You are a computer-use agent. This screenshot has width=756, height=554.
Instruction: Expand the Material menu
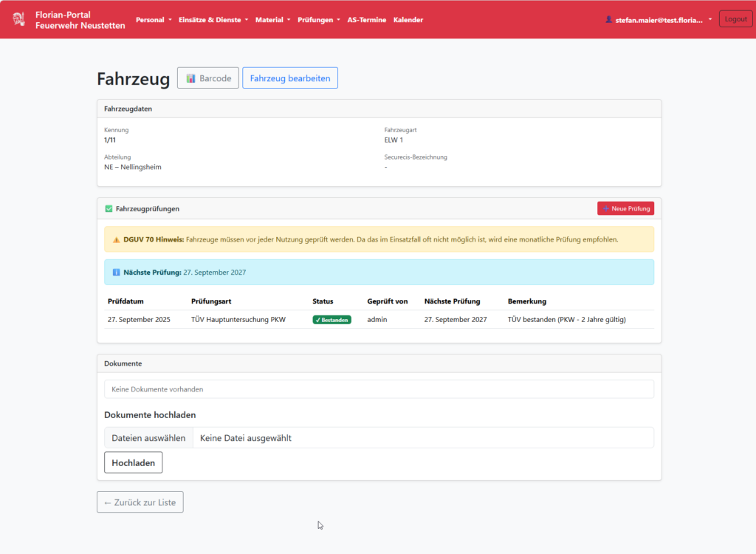coord(272,20)
